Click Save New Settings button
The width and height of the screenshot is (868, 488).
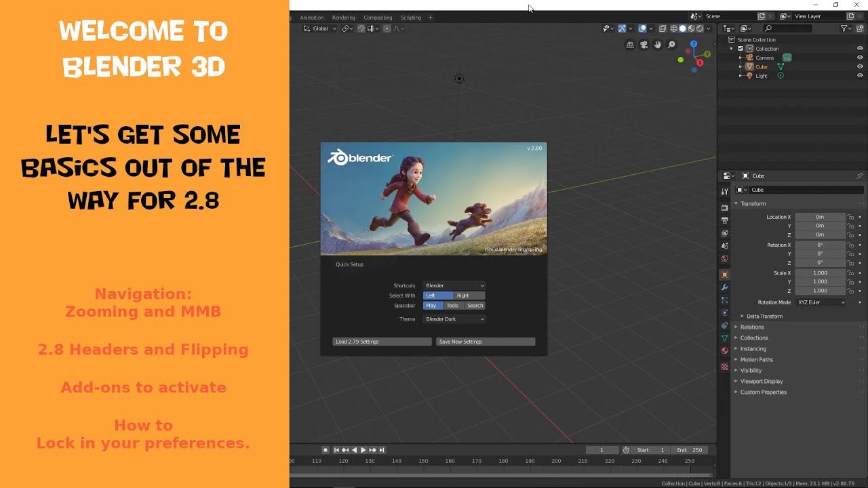tap(486, 342)
